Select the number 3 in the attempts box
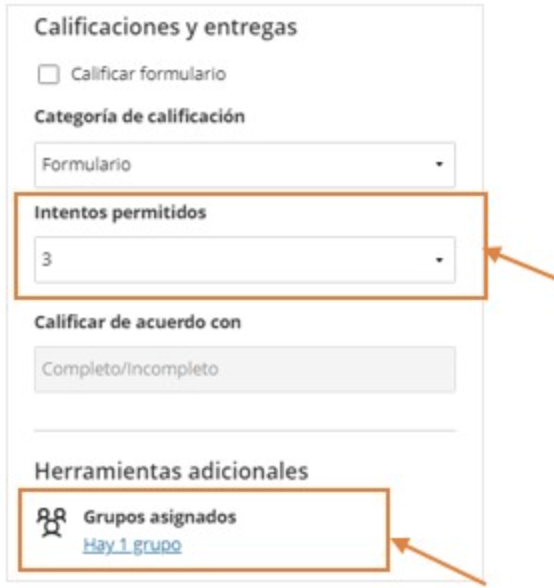The image size is (554, 588). pyautogui.click(x=47, y=260)
